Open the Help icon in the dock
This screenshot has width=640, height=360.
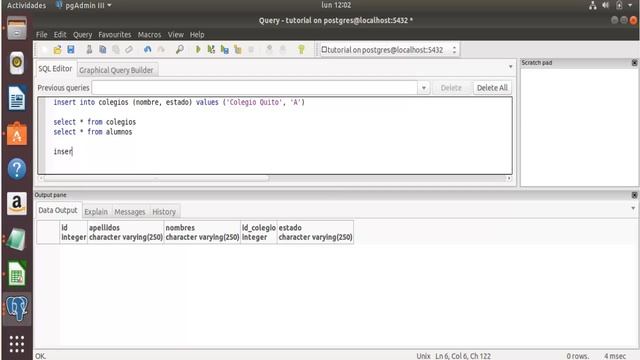(17, 169)
